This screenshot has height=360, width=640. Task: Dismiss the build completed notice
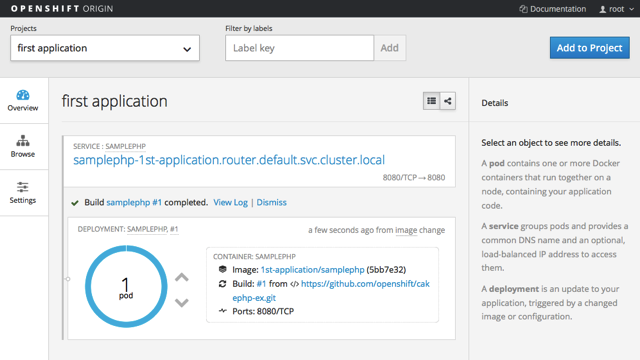271,202
